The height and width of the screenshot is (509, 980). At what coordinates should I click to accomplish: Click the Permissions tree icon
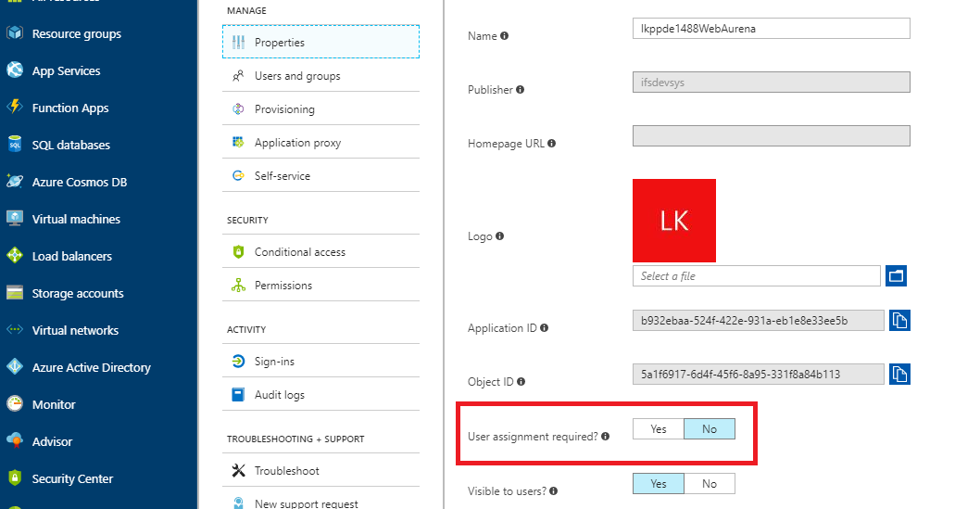(238, 286)
